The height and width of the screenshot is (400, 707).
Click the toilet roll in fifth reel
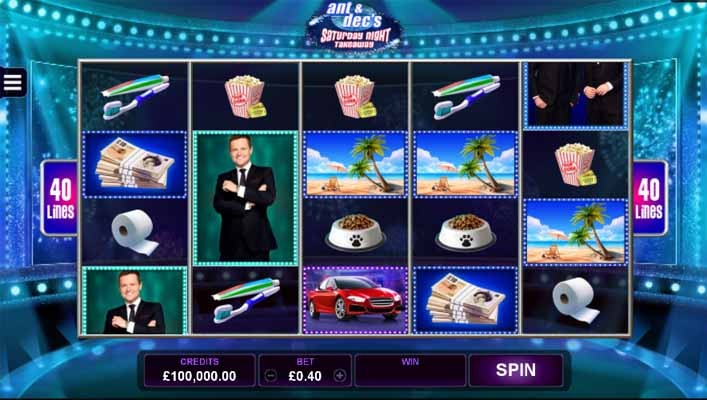click(576, 300)
